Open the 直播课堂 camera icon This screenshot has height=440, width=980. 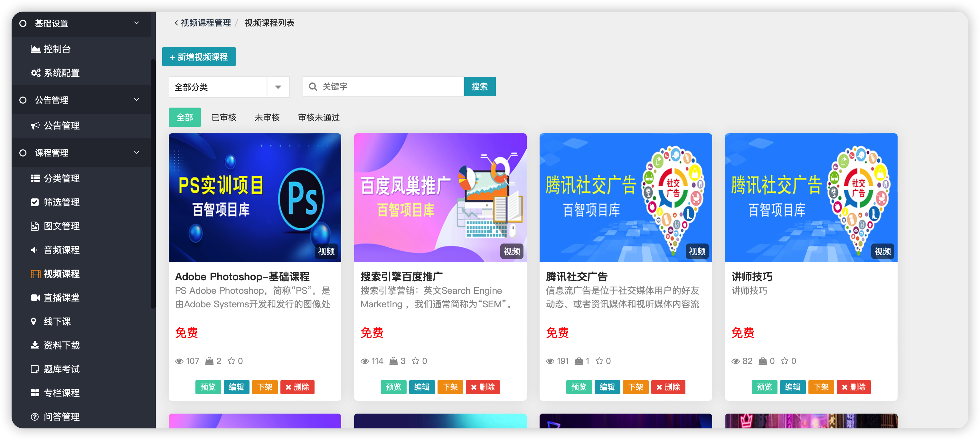click(x=35, y=298)
